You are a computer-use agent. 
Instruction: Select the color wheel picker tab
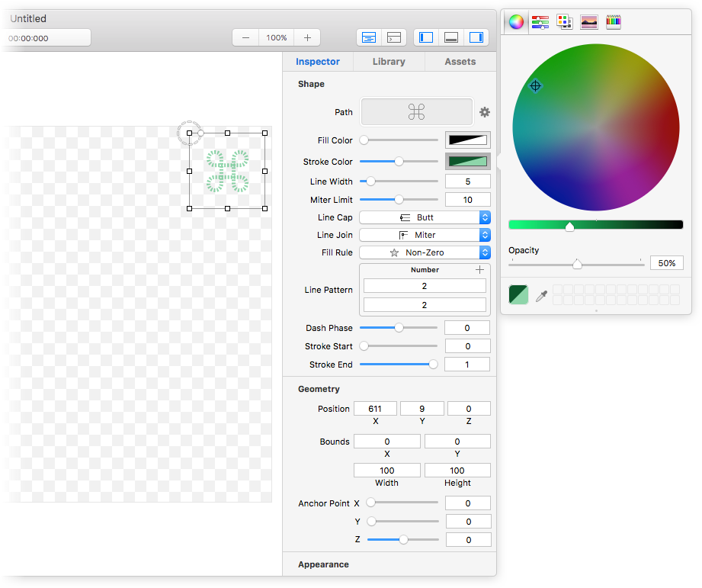click(516, 21)
